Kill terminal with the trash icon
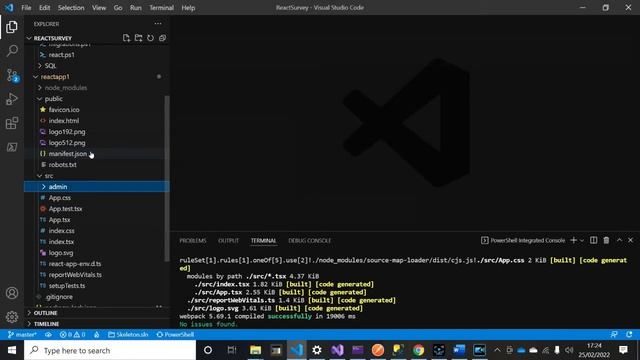 (607, 240)
